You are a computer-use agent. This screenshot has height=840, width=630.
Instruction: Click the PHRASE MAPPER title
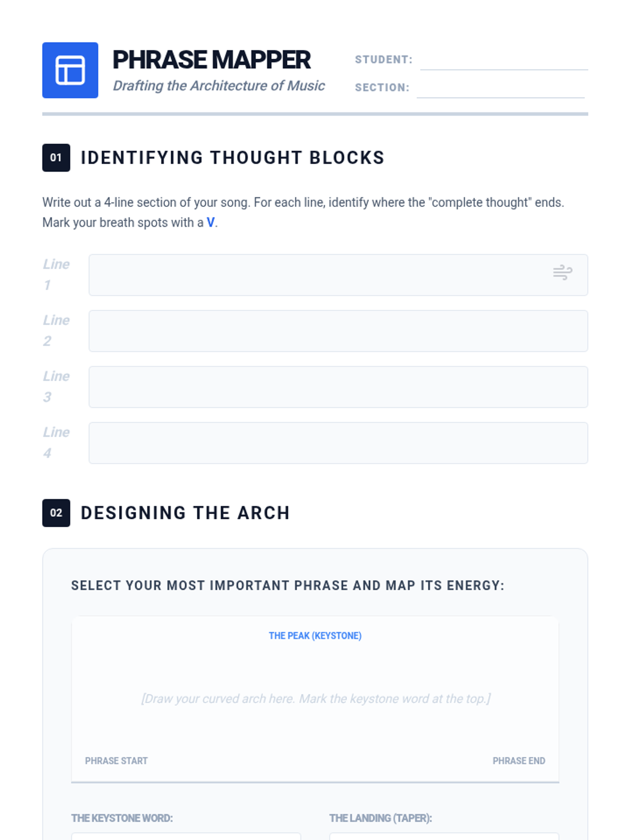point(212,60)
